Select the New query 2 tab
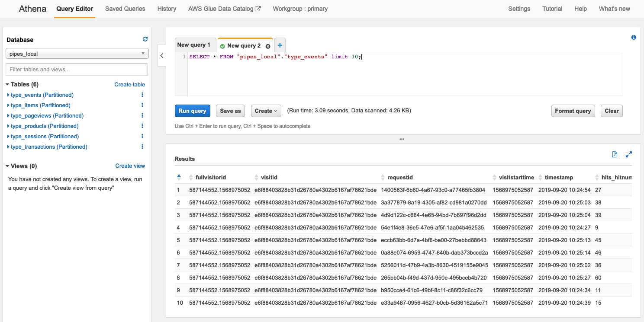Screen dimensions: 644x322 tap(244, 45)
